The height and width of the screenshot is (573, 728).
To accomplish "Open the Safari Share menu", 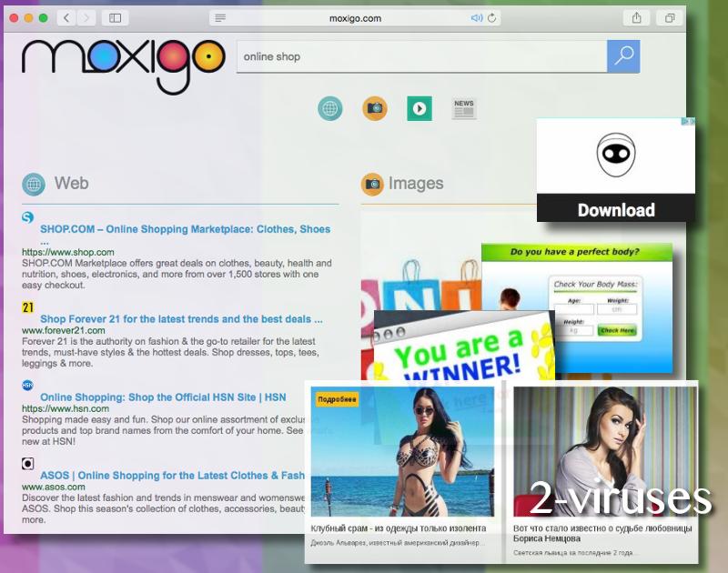I will point(636,18).
